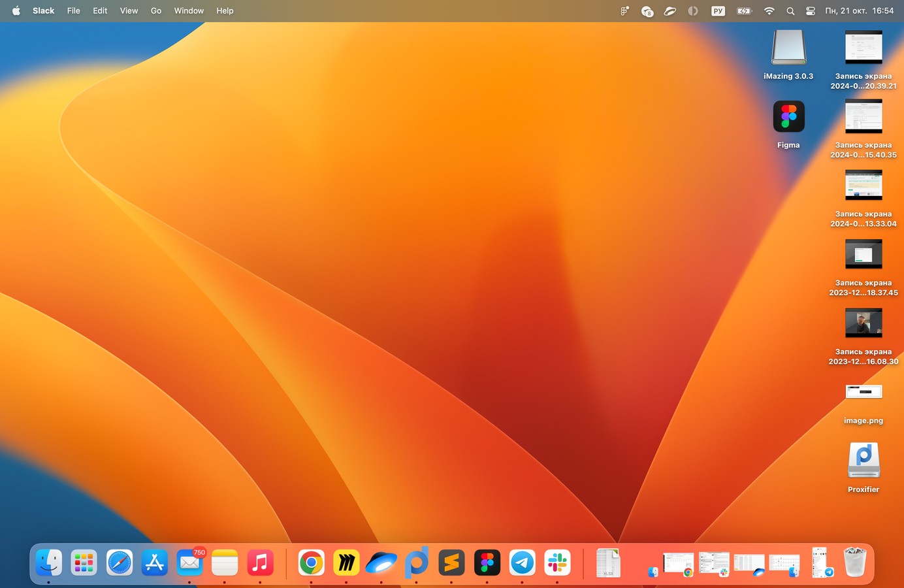Screen dimensions: 904x588
Task: Open the File menu
Action: (x=74, y=11)
